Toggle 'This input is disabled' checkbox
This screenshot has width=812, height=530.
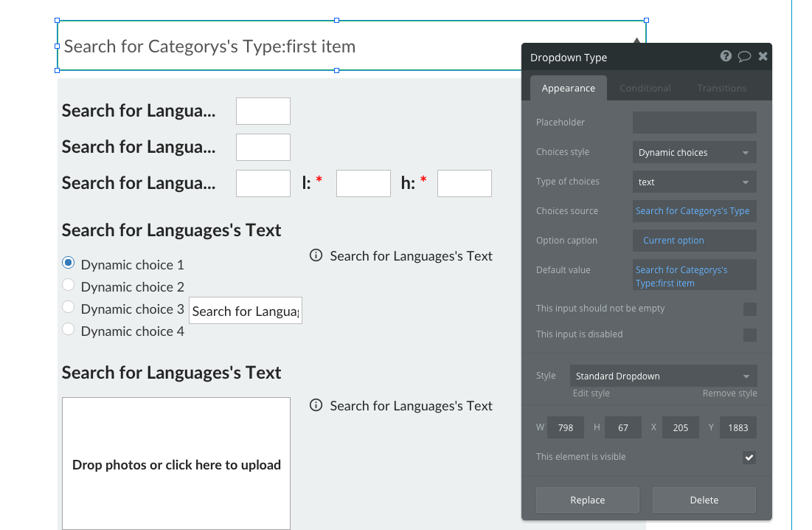pos(749,334)
